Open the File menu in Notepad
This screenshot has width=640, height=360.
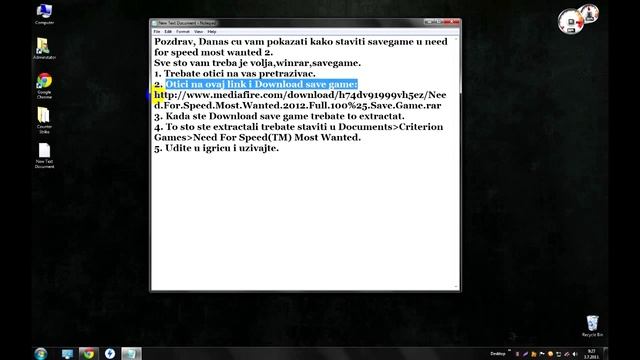click(x=157, y=31)
